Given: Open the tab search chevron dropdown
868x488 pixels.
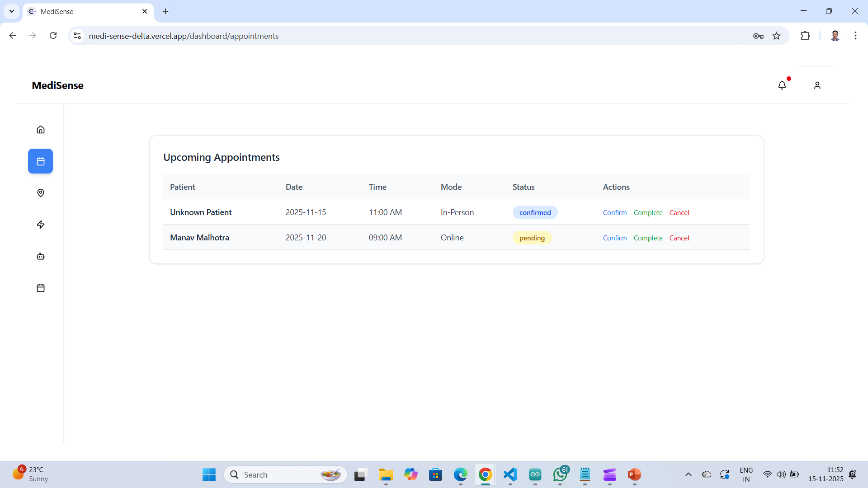Looking at the screenshot, I should 12,11.
